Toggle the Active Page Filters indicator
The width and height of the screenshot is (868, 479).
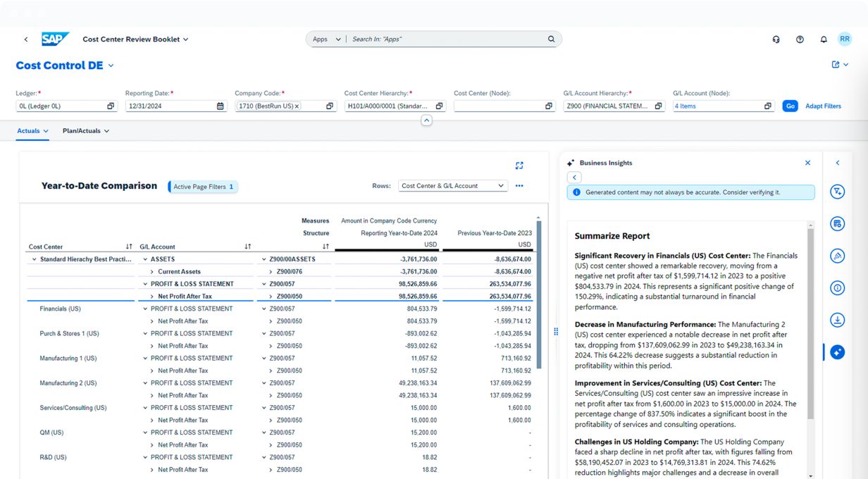(x=203, y=187)
